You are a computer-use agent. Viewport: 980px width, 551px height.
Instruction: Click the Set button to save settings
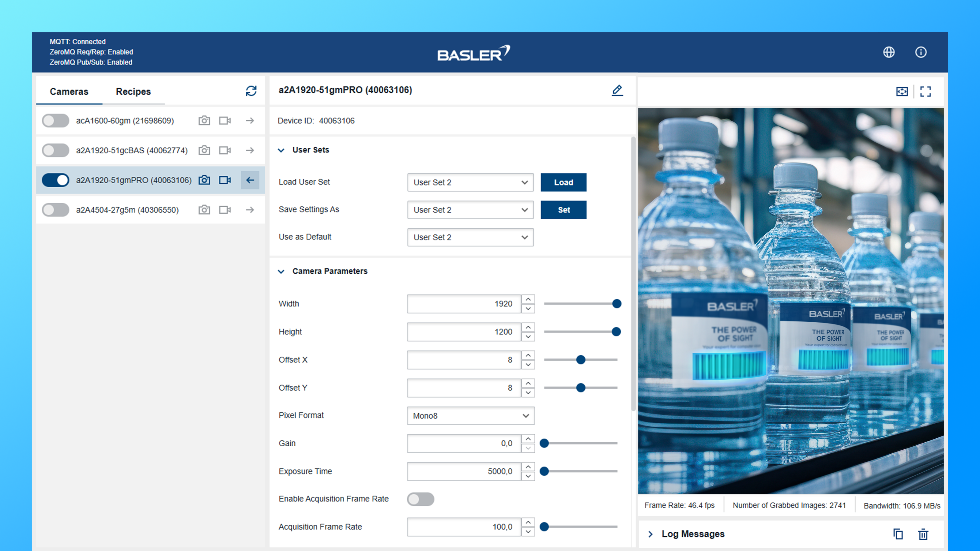tap(563, 209)
